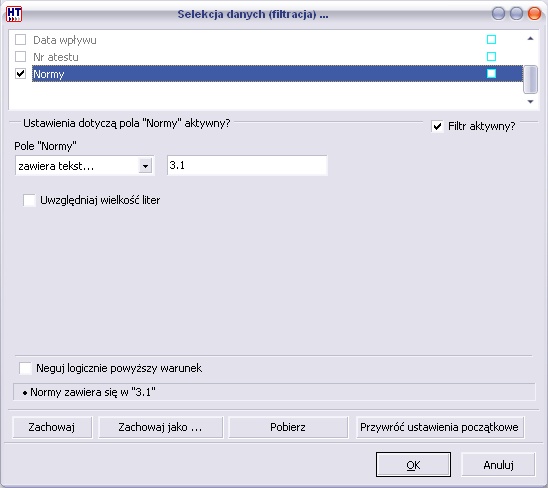Viewport: 548px width, 488px height.
Task: Enable Uwzględniaj wielkość liter option
Action: click(29, 200)
